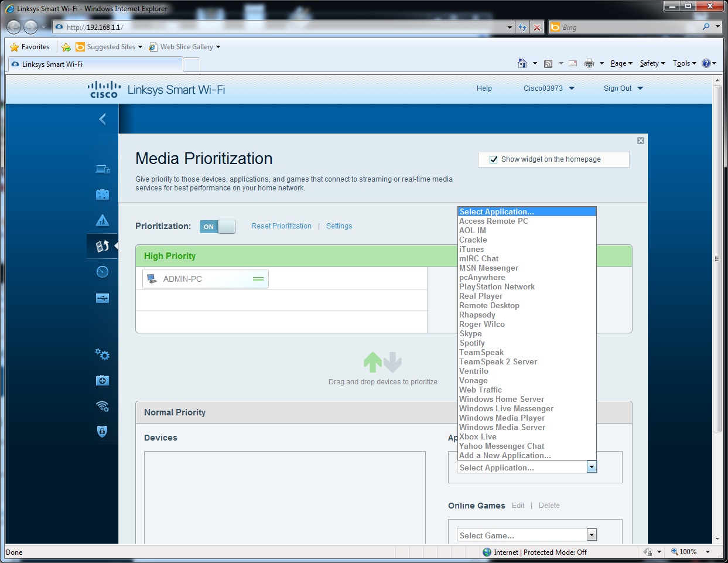Choose Windows Media Player from list
The image size is (728, 563).
[527, 418]
